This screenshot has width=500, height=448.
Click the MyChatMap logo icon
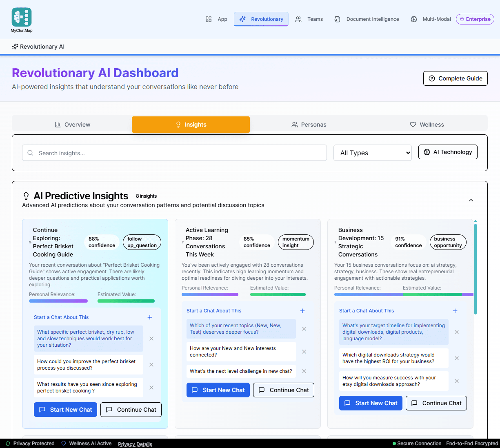pyautogui.click(x=22, y=17)
